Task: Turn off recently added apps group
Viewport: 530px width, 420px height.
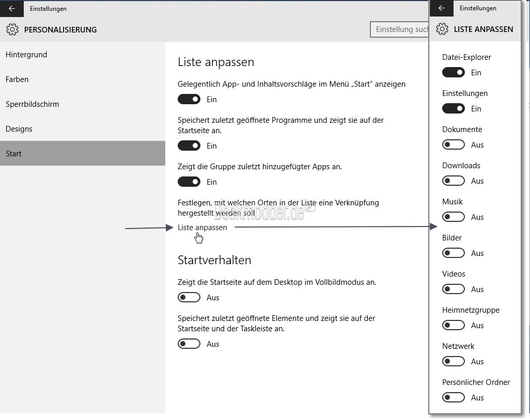Action: pos(189,182)
